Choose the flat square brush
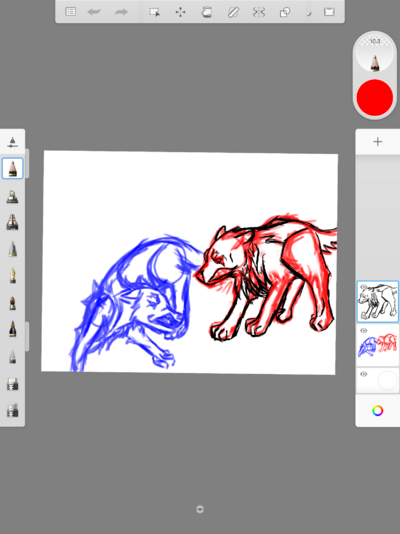 tap(13, 384)
